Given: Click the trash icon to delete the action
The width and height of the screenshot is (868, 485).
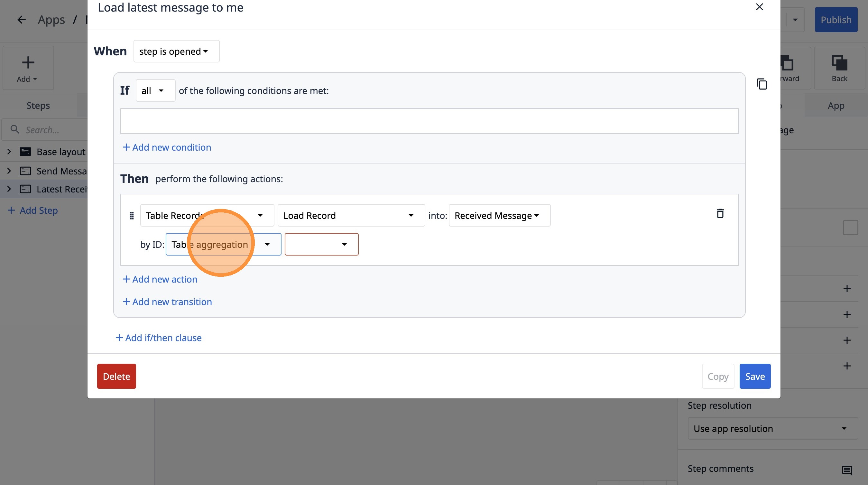Looking at the screenshot, I should [x=720, y=214].
